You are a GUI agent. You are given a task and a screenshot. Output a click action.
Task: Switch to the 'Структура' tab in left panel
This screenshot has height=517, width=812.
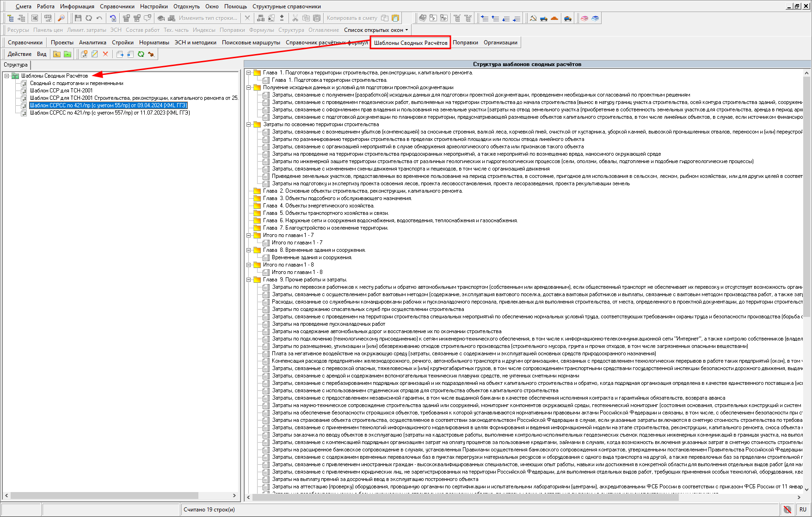pos(16,65)
